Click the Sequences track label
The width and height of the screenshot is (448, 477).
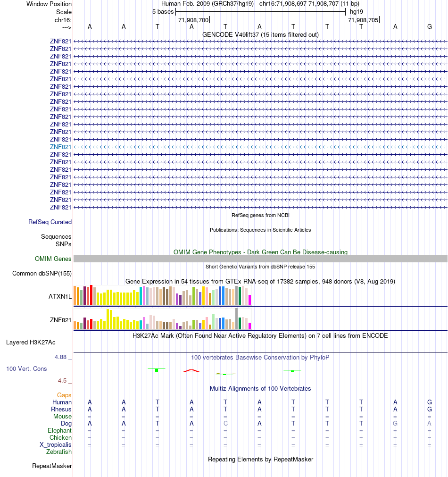pyautogui.click(x=56, y=237)
